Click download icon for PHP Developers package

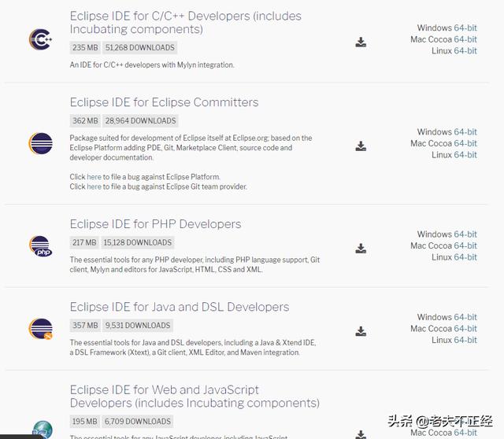click(x=361, y=249)
